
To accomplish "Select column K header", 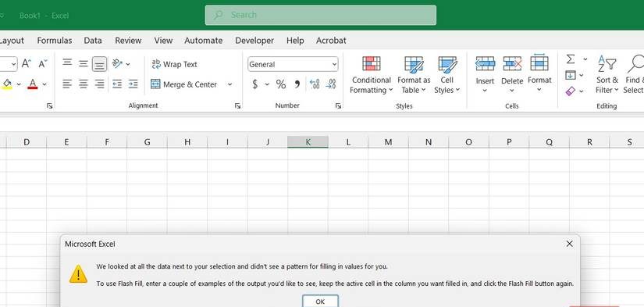I will coord(308,142).
